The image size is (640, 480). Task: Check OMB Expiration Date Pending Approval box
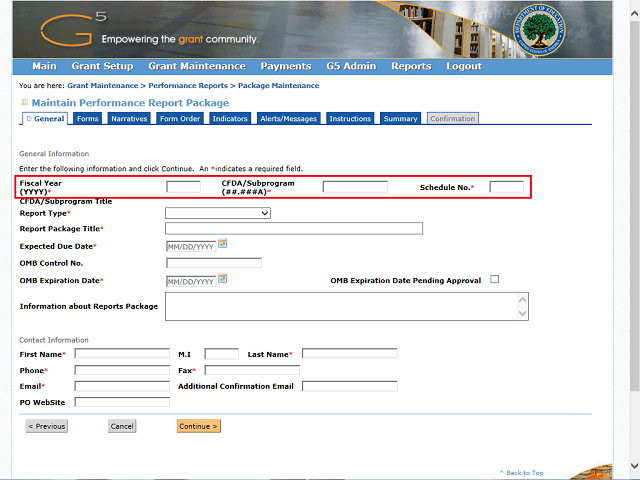pos(495,279)
